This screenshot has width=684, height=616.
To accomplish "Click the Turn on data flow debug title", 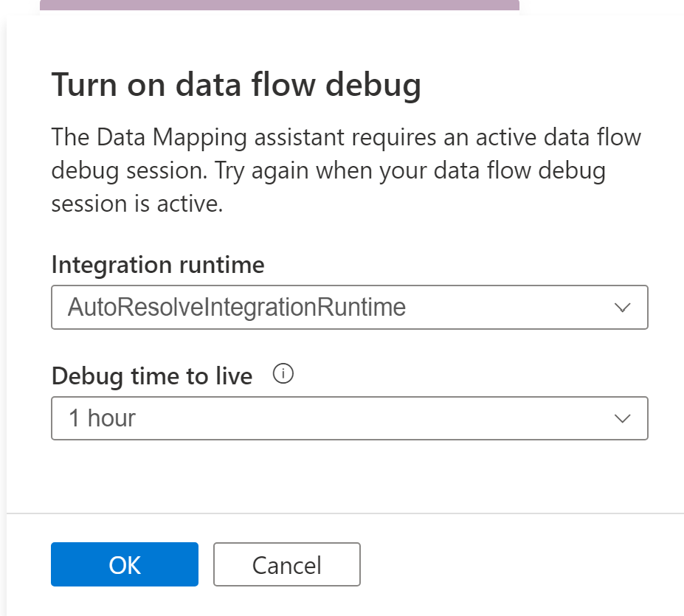I will 236,84.
